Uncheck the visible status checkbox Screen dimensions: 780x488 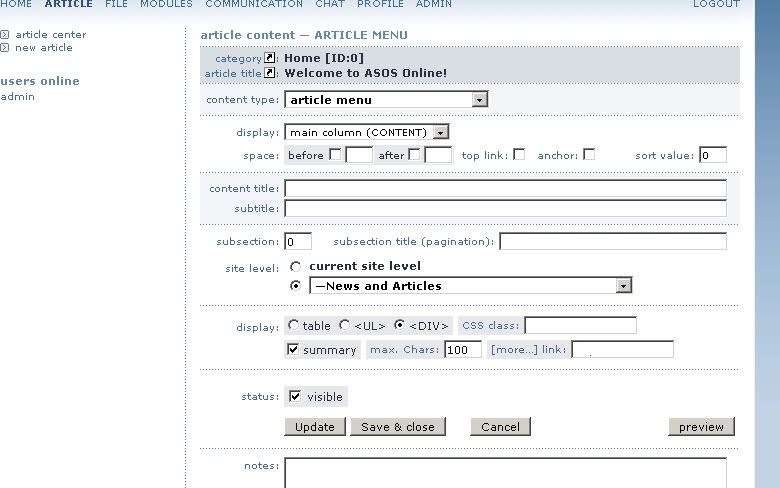(x=295, y=396)
